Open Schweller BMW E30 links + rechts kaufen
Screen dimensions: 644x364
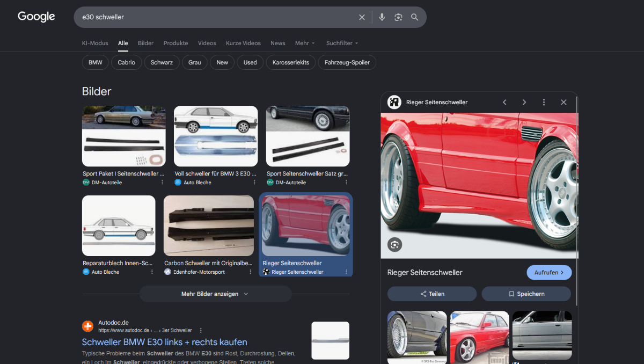click(165, 342)
